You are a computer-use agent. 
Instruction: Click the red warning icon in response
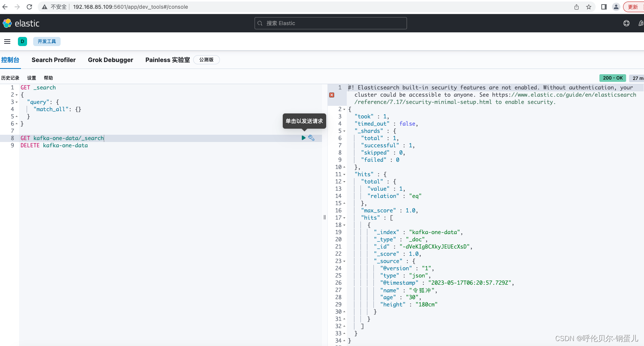pyautogui.click(x=332, y=95)
